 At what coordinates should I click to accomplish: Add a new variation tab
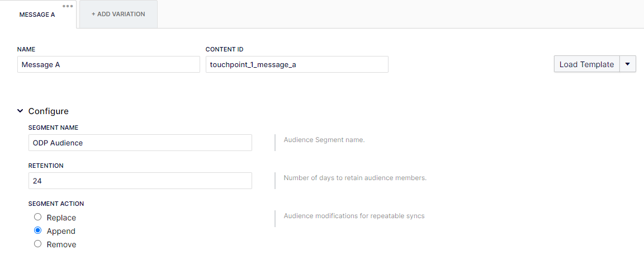pos(119,14)
